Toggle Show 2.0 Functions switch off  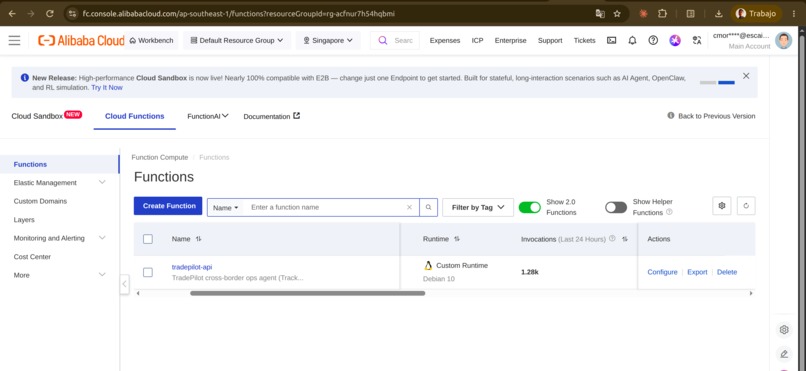click(529, 207)
